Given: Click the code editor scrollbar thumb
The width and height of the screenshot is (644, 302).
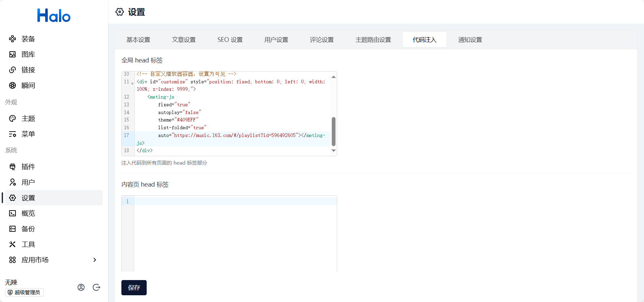Looking at the screenshot, I should (333, 132).
